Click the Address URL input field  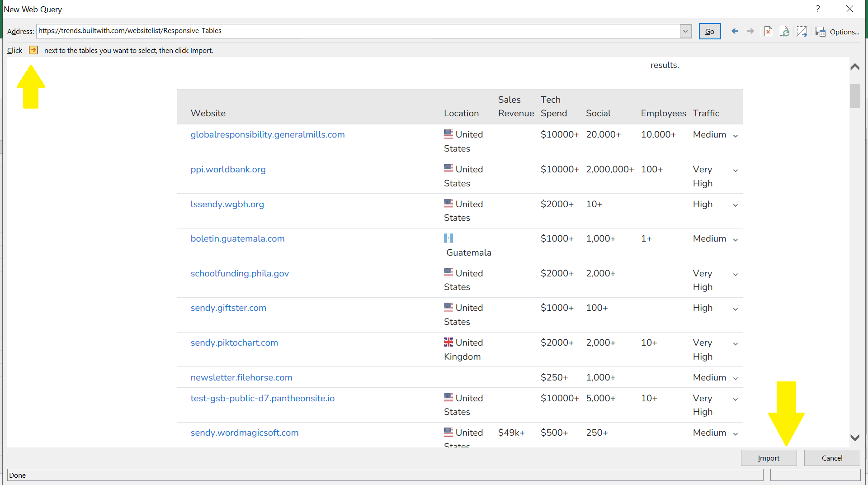click(358, 31)
